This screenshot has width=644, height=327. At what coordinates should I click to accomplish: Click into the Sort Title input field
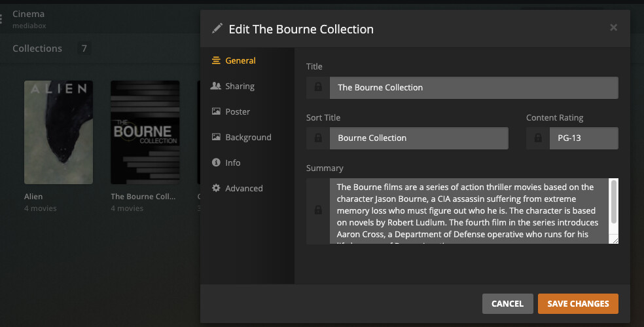pos(419,138)
